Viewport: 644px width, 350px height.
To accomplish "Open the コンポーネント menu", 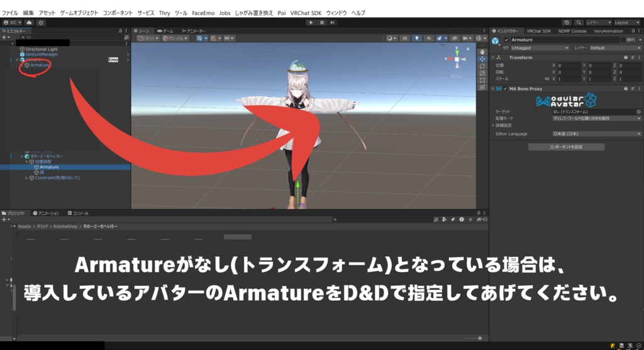I will point(118,13).
